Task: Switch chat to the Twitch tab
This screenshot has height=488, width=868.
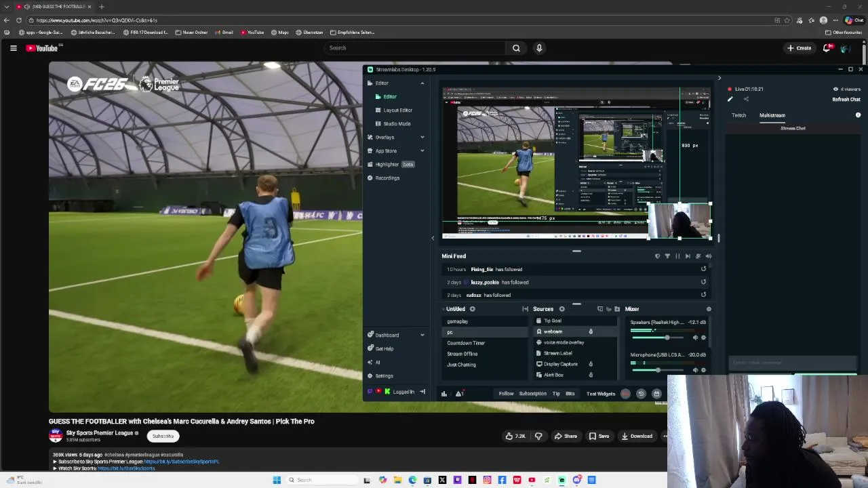Action: coord(738,115)
